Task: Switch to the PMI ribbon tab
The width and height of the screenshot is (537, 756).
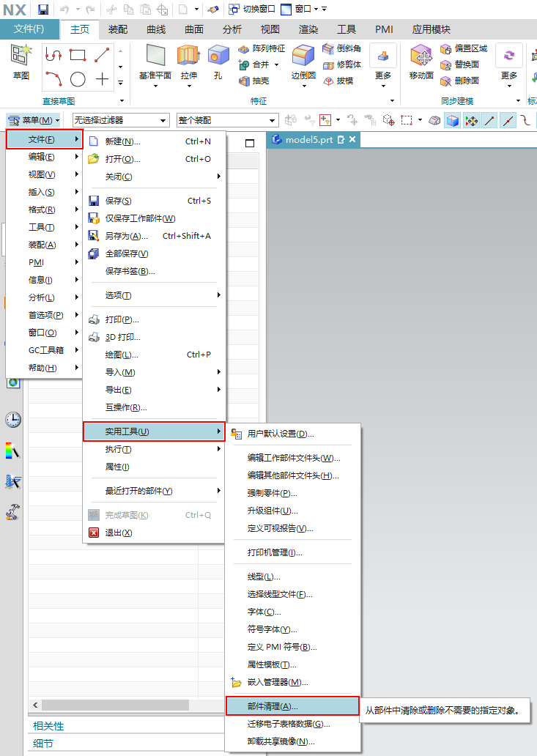Action: [x=384, y=29]
